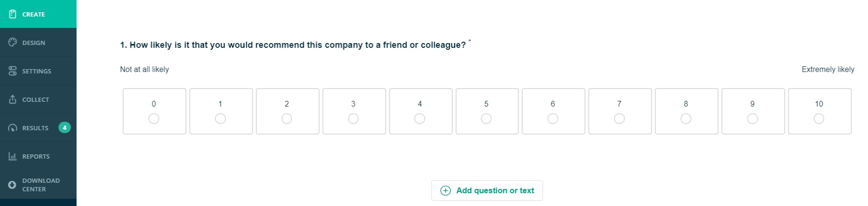The width and height of the screenshot is (868, 206).
Task: Select rating 0 radio button
Action: [x=154, y=118]
